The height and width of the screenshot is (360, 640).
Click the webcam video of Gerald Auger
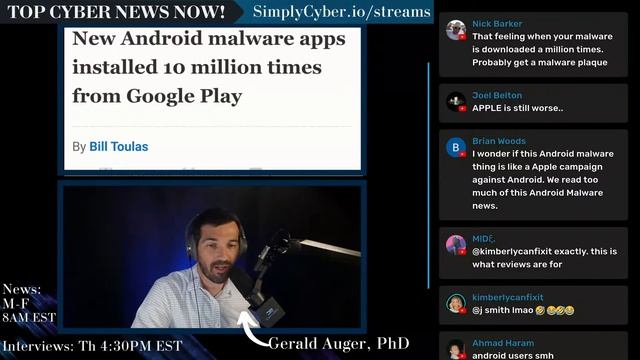[x=212, y=257]
